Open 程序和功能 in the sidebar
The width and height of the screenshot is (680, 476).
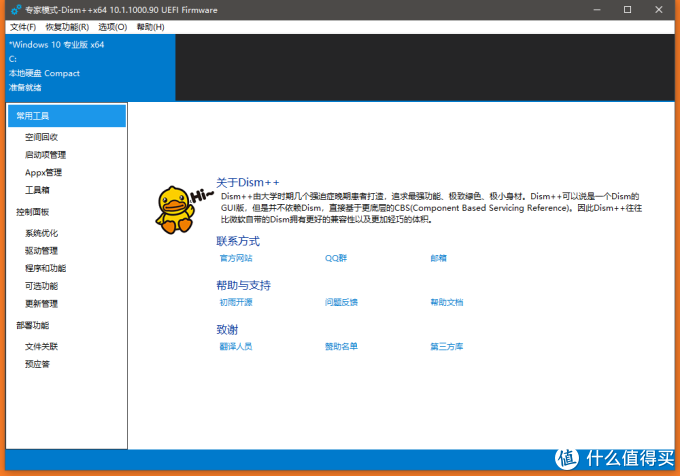coord(46,268)
